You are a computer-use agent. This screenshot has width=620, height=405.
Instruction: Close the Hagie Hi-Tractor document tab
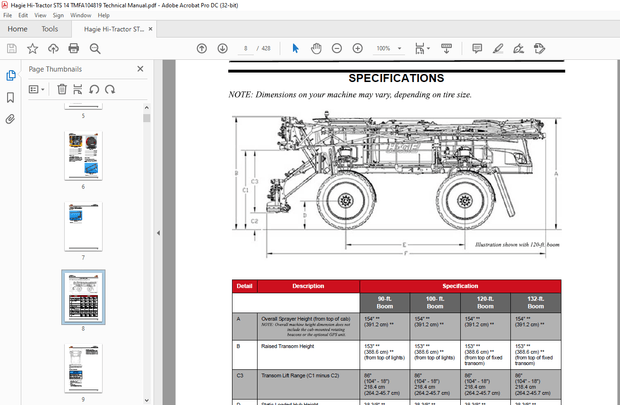[150, 29]
